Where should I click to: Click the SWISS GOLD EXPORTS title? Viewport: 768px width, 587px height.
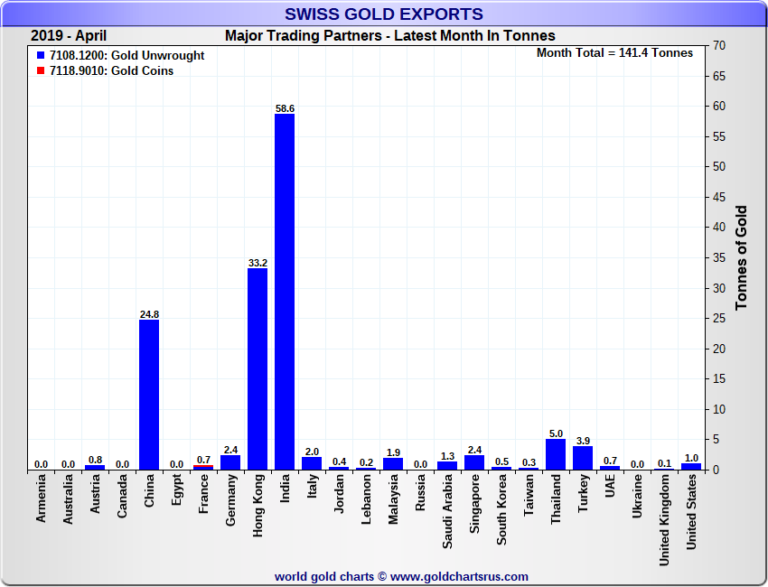click(384, 14)
